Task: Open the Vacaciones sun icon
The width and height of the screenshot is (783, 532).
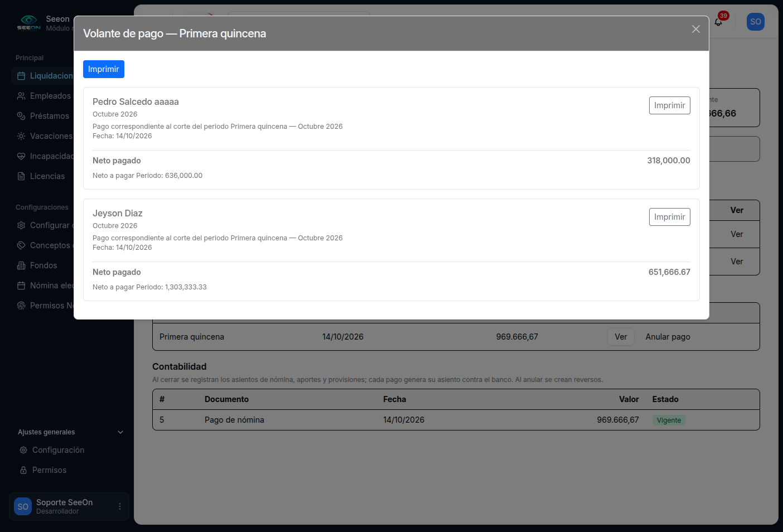Action: click(21, 136)
